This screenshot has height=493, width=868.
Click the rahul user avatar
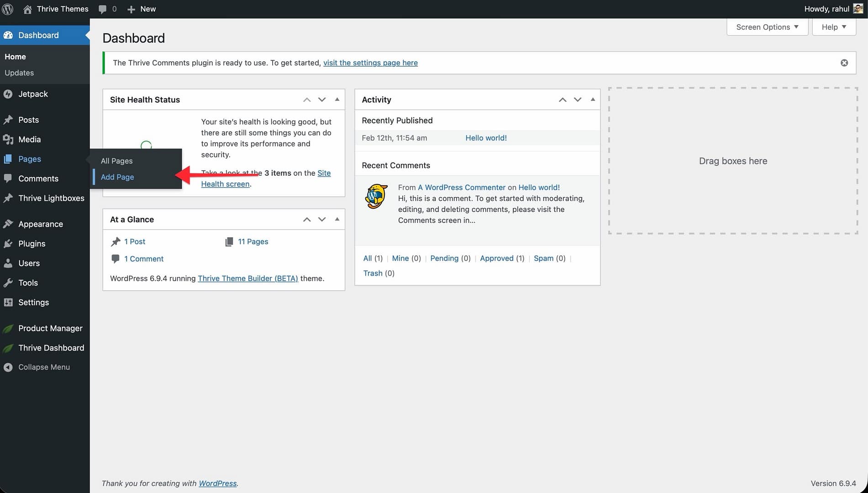tap(858, 9)
